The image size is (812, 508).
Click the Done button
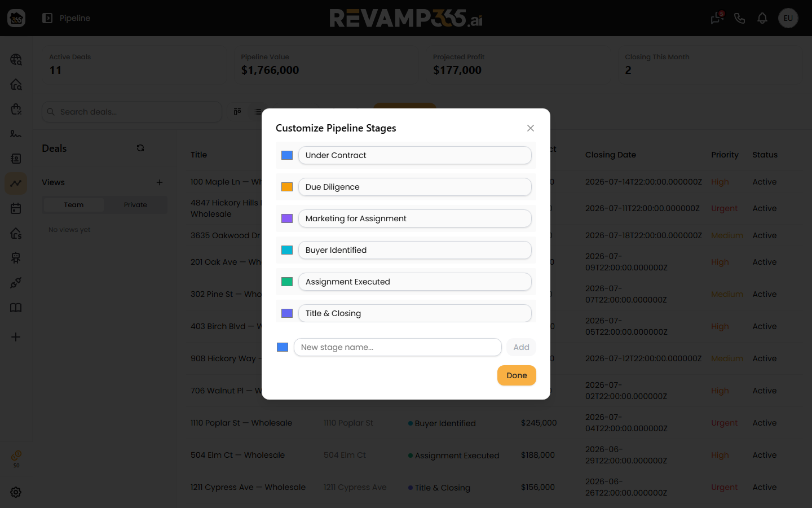[x=517, y=375]
